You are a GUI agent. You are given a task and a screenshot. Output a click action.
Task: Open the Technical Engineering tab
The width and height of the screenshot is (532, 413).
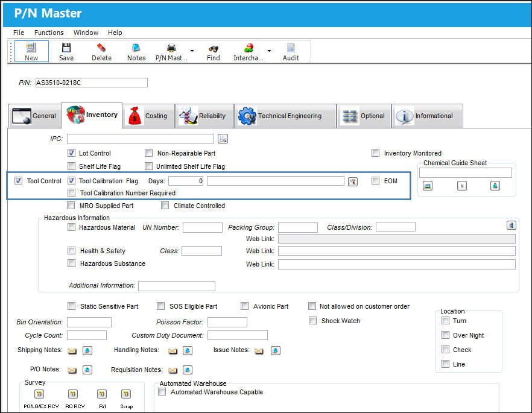pos(285,116)
